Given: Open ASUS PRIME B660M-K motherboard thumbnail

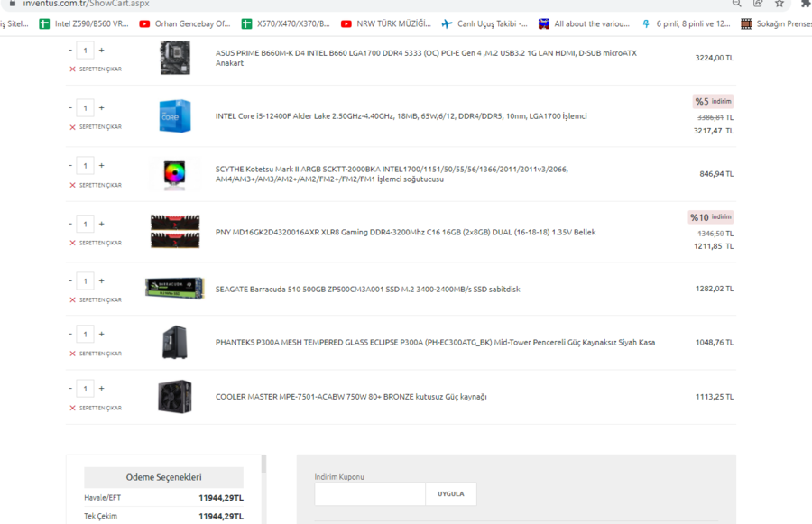Looking at the screenshot, I should 175,58.
